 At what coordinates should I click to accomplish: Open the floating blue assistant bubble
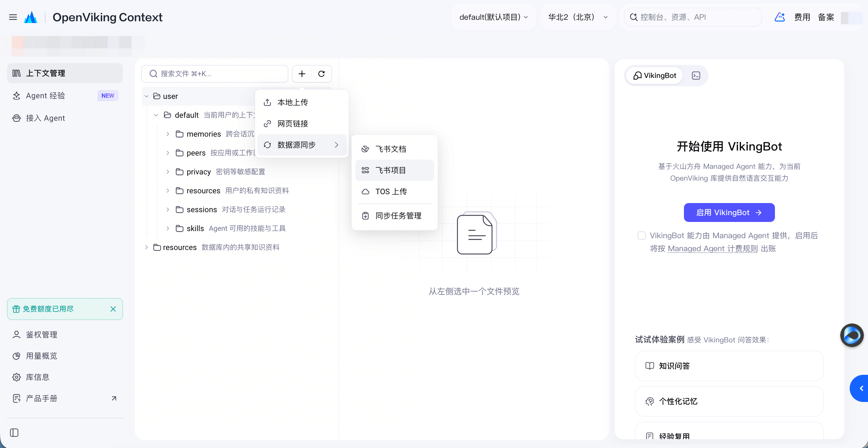click(x=852, y=335)
